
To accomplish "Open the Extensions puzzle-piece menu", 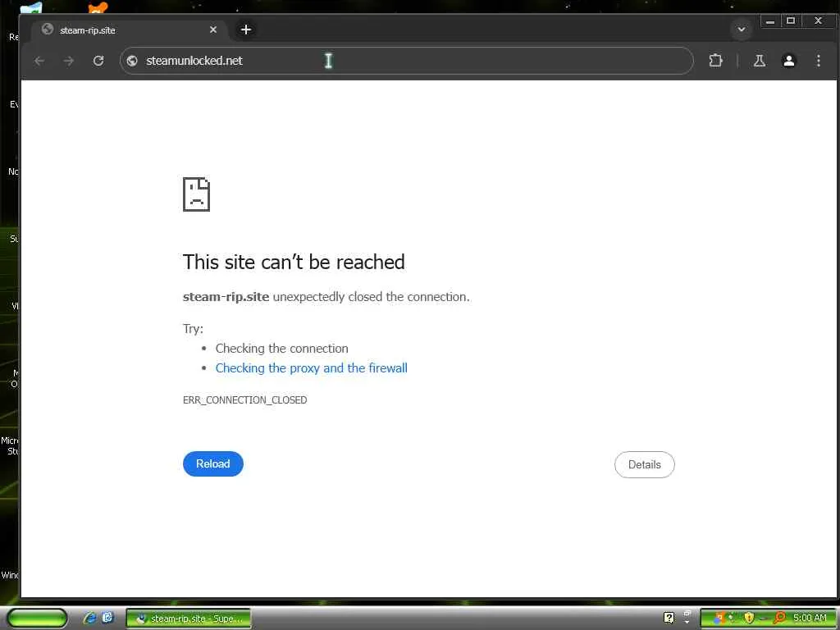I will point(715,61).
